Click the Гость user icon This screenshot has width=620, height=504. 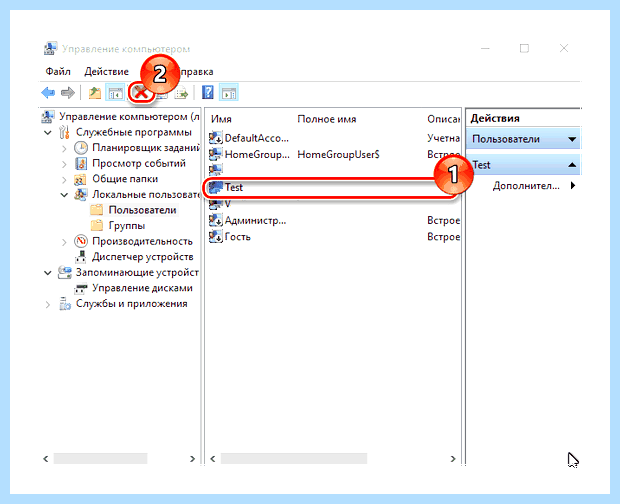[215, 236]
